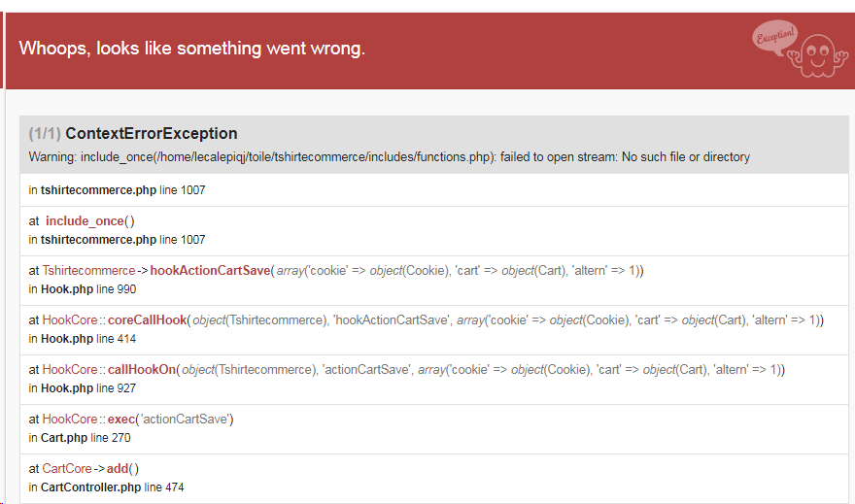The width and height of the screenshot is (855, 504).
Task: Click HookCore in the exec trace row
Action: [70, 419]
